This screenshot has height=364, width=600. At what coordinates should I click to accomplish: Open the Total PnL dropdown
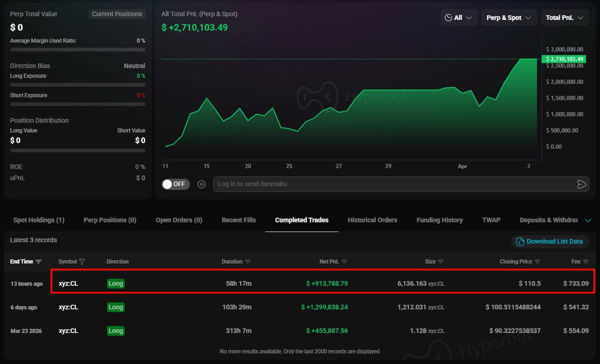click(564, 17)
